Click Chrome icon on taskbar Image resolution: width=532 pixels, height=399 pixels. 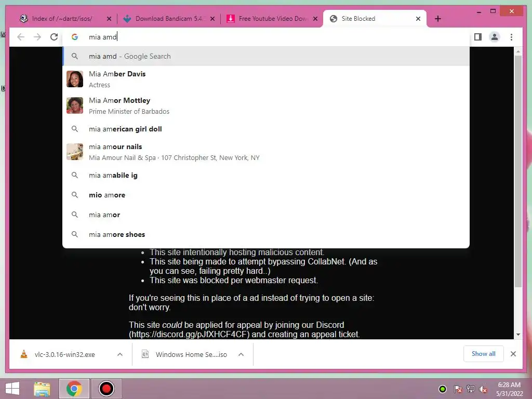pyautogui.click(x=74, y=389)
